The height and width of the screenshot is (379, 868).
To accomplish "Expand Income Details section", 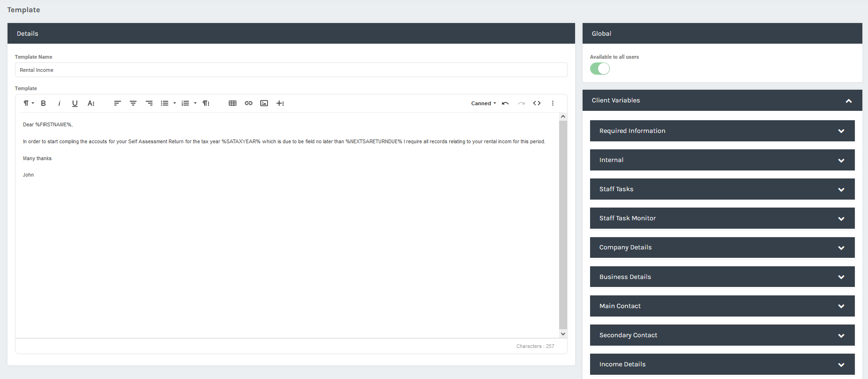I will 722,364.
